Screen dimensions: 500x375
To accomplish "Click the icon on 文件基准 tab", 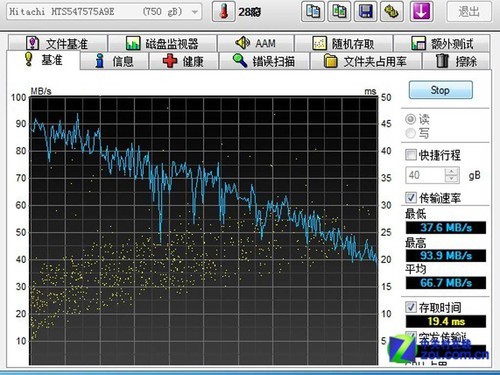I will (33, 43).
